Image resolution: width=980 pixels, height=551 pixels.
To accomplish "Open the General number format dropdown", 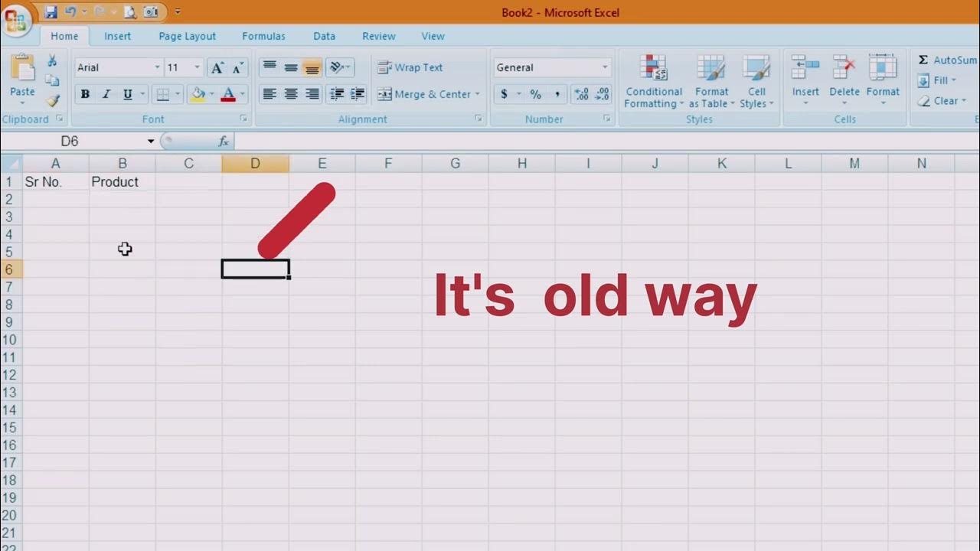I will coord(605,67).
